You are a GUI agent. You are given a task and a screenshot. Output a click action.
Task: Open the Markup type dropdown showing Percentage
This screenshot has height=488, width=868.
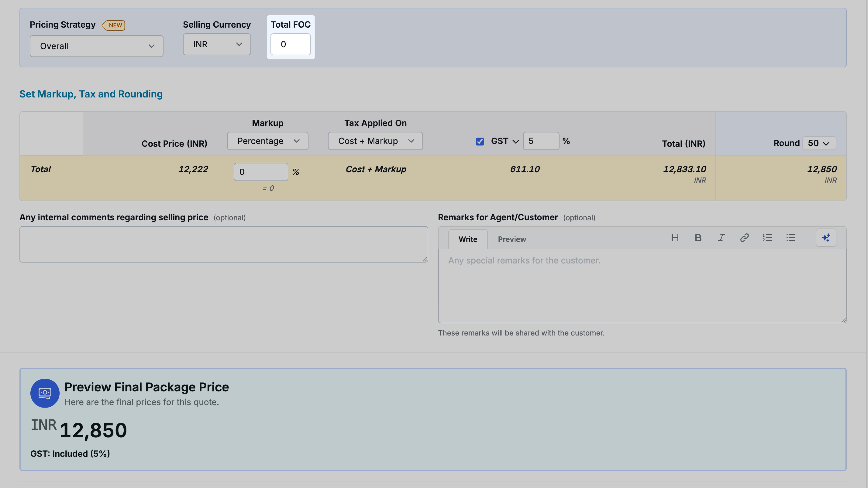268,141
